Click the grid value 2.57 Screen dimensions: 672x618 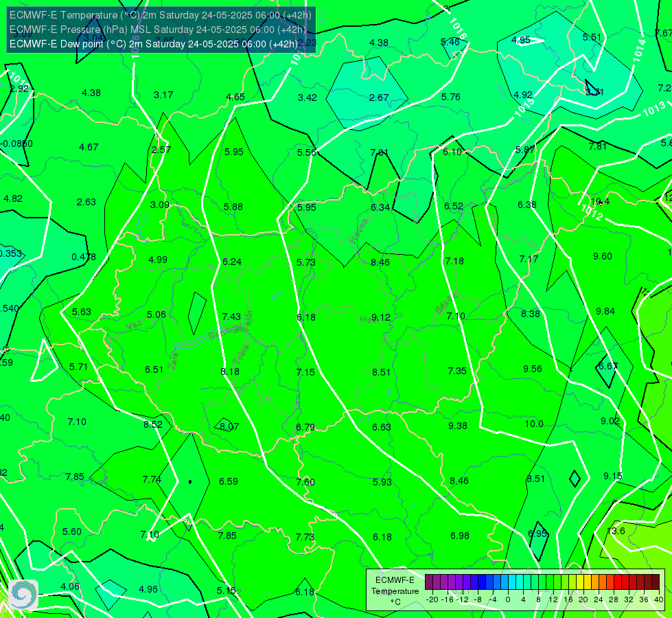coord(161,150)
